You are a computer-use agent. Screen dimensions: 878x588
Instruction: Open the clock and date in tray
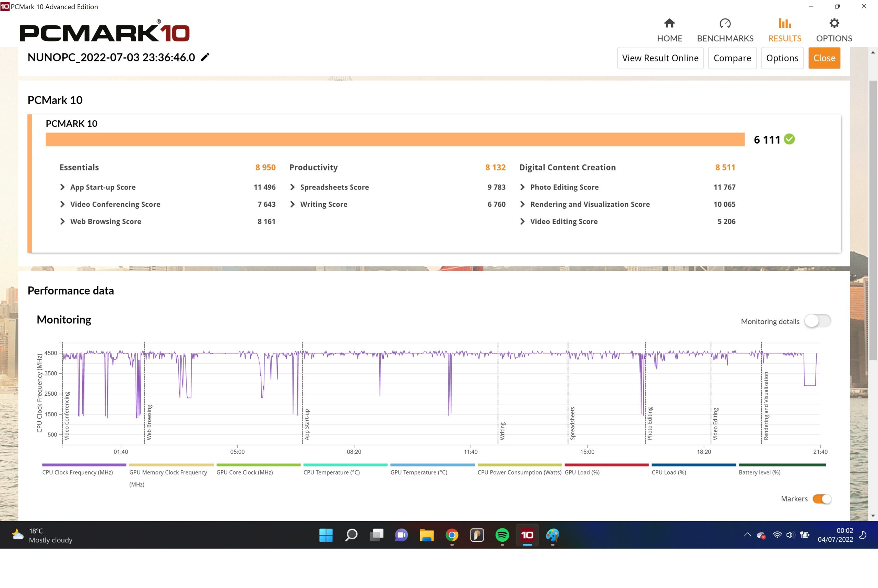835,535
